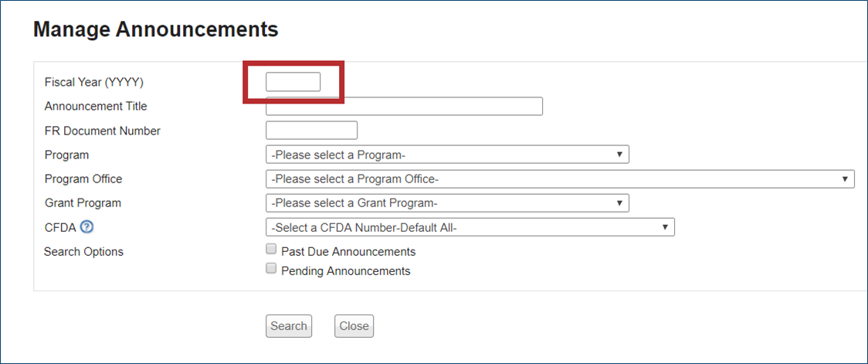Open the Grant Program dropdown

coord(446,203)
